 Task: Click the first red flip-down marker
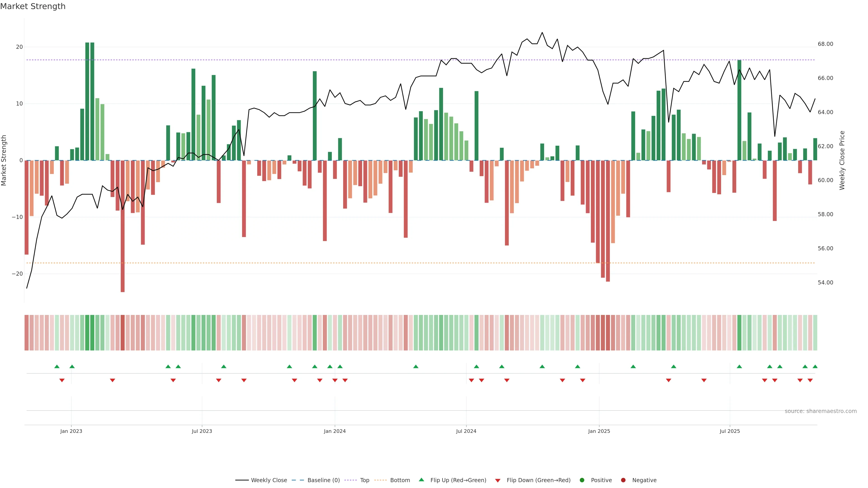click(62, 380)
